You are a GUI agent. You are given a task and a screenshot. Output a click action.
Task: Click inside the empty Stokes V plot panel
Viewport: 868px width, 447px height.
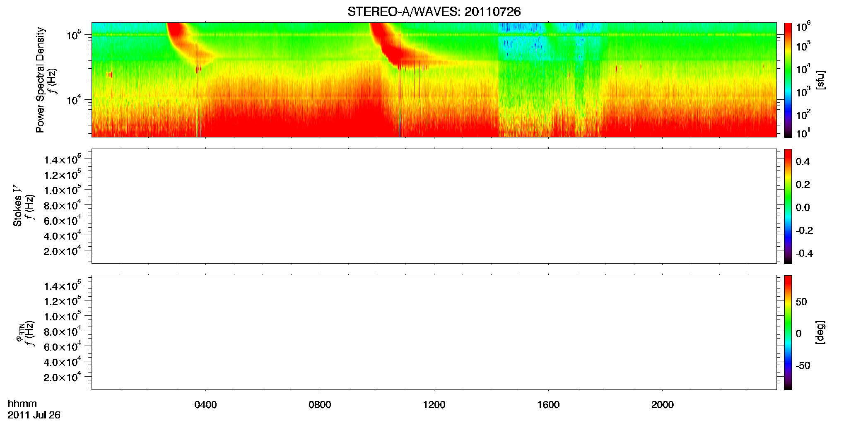pos(434,206)
